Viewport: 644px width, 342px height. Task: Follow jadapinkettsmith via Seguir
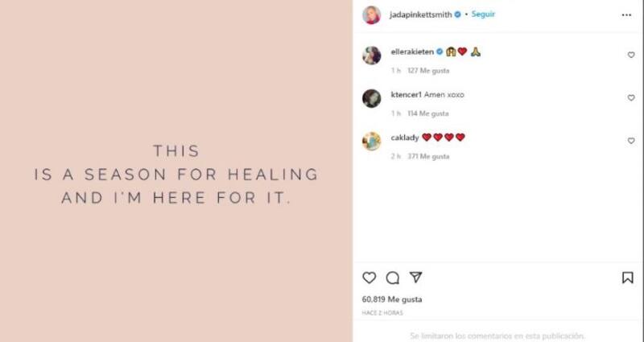tap(483, 14)
